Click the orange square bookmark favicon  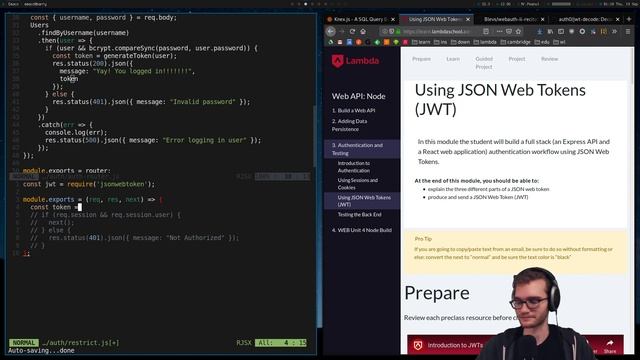point(387,42)
